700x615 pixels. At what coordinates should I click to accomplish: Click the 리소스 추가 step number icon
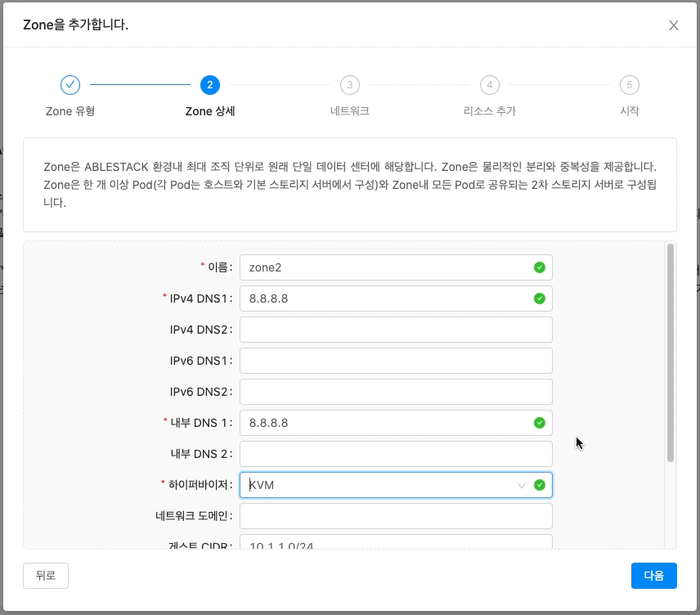tap(489, 84)
